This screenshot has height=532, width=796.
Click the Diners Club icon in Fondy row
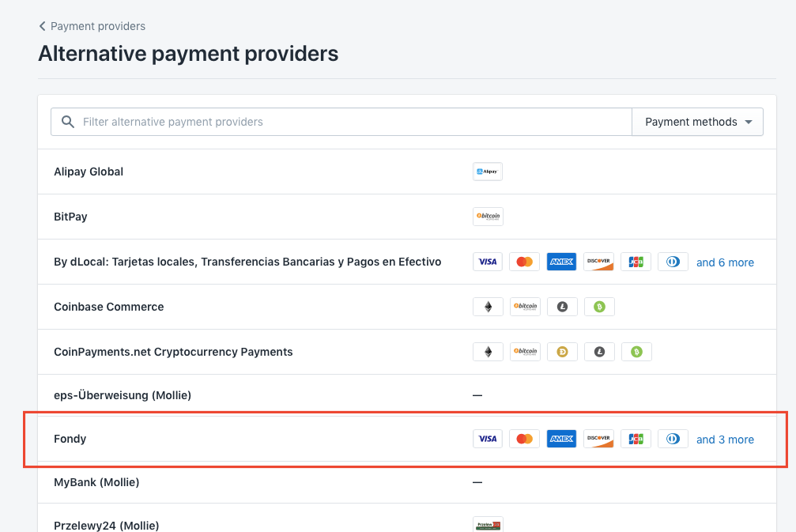(673, 439)
